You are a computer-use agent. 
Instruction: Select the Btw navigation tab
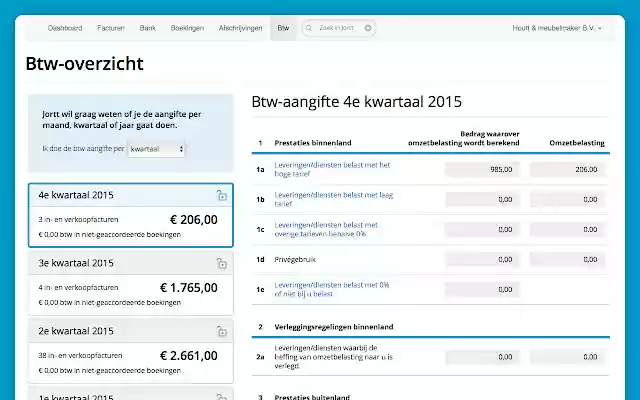tap(283, 28)
